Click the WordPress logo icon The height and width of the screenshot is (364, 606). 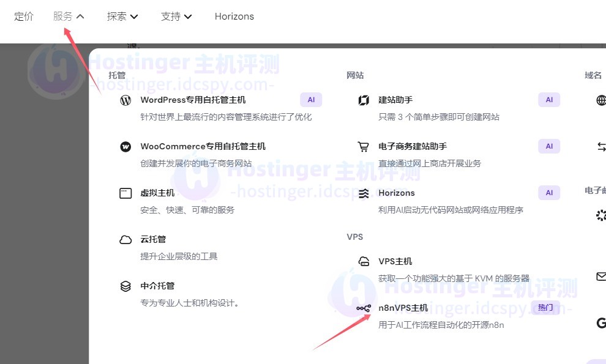click(125, 100)
